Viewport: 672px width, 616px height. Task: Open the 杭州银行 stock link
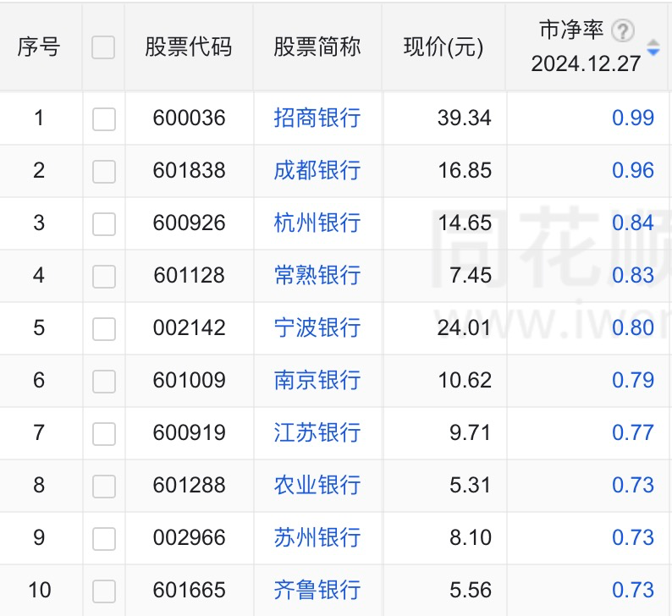point(317,223)
